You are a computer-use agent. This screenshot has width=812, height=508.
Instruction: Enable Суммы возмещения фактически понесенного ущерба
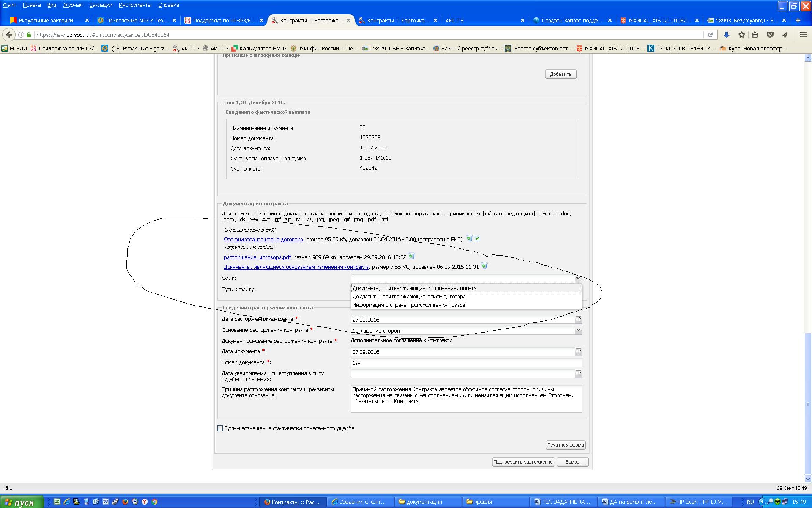220,428
